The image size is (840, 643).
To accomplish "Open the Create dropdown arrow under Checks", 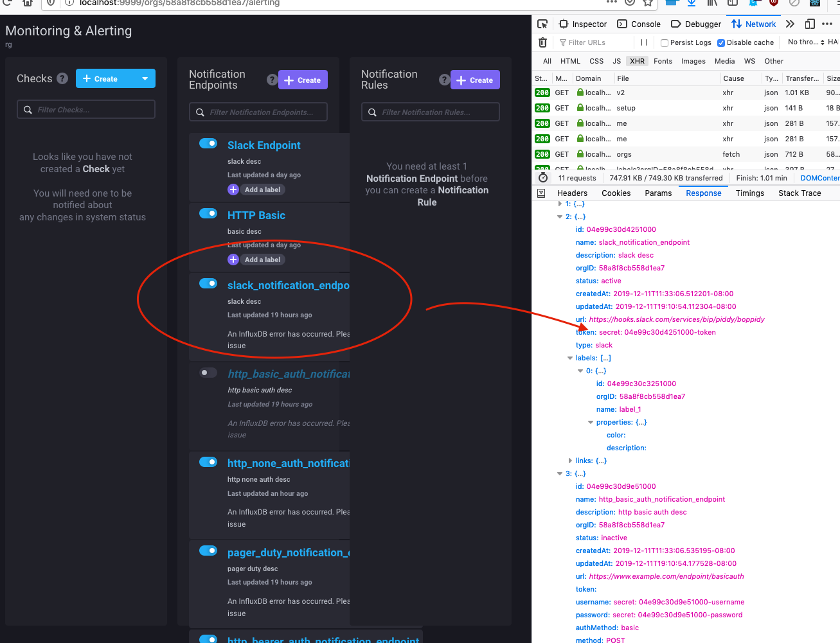I will click(144, 78).
